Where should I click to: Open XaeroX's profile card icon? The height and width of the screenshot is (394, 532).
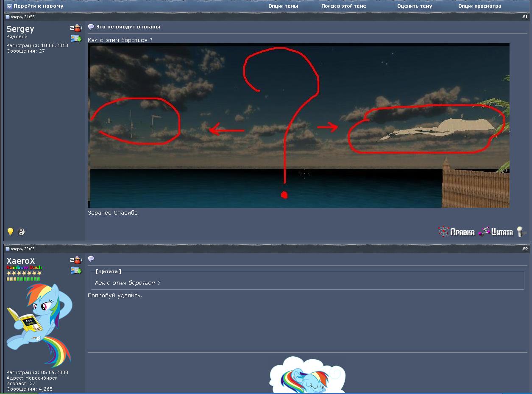[x=76, y=270]
